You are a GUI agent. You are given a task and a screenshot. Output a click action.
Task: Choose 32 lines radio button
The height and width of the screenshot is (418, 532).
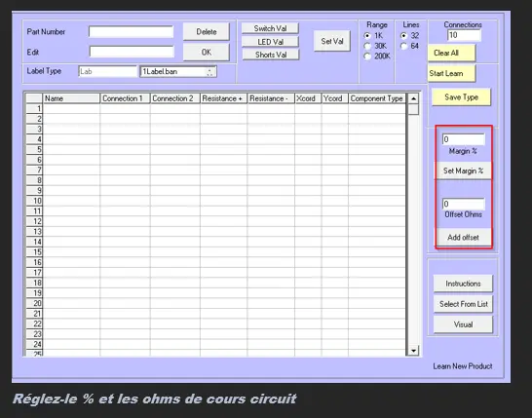[403, 36]
